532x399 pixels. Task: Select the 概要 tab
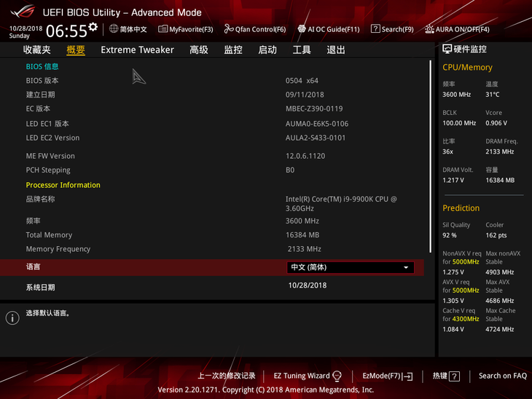point(76,50)
